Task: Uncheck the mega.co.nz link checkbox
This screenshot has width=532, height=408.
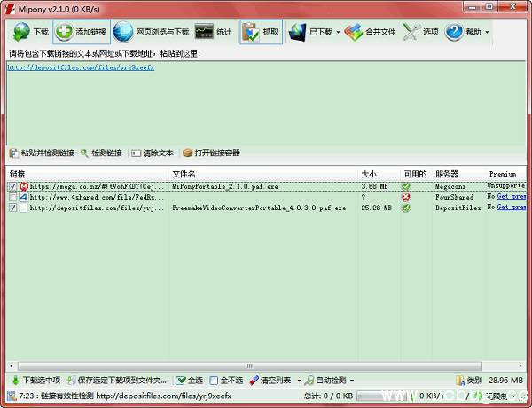Action: pyautogui.click(x=12, y=187)
